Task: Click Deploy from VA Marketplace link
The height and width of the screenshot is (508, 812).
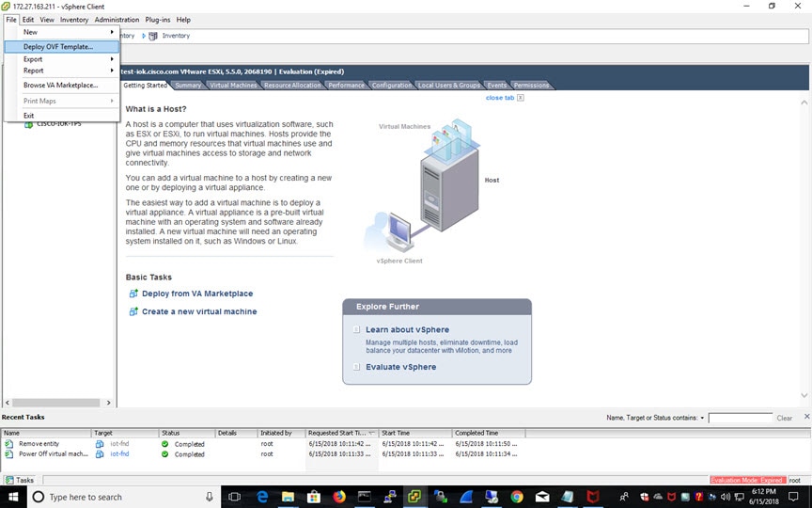Action: tap(197, 294)
